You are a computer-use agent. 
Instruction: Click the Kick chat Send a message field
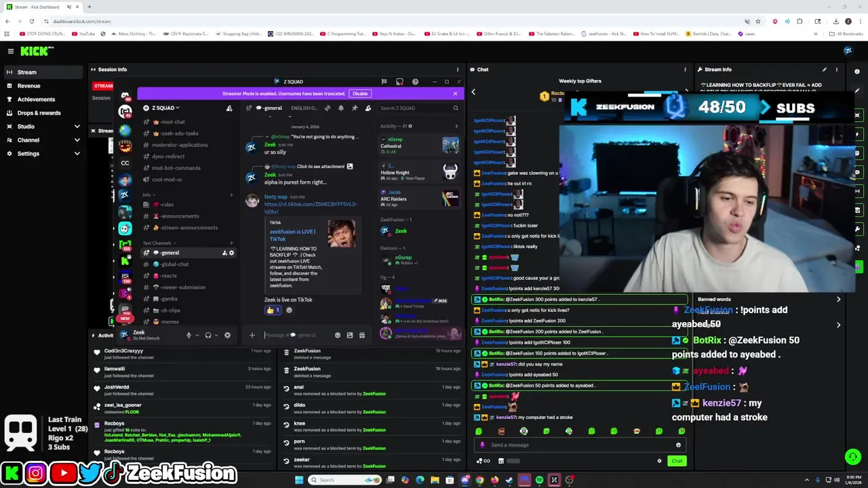click(580, 445)
